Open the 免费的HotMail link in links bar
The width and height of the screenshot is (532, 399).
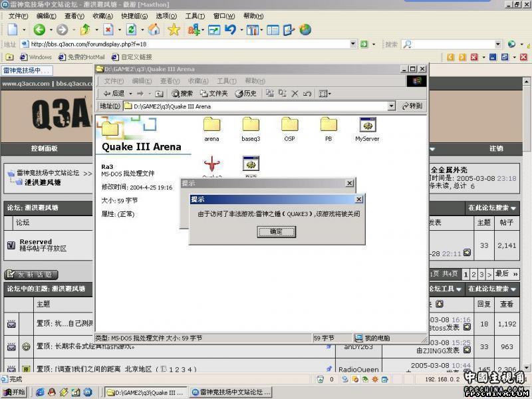click(x=82, y=57)
